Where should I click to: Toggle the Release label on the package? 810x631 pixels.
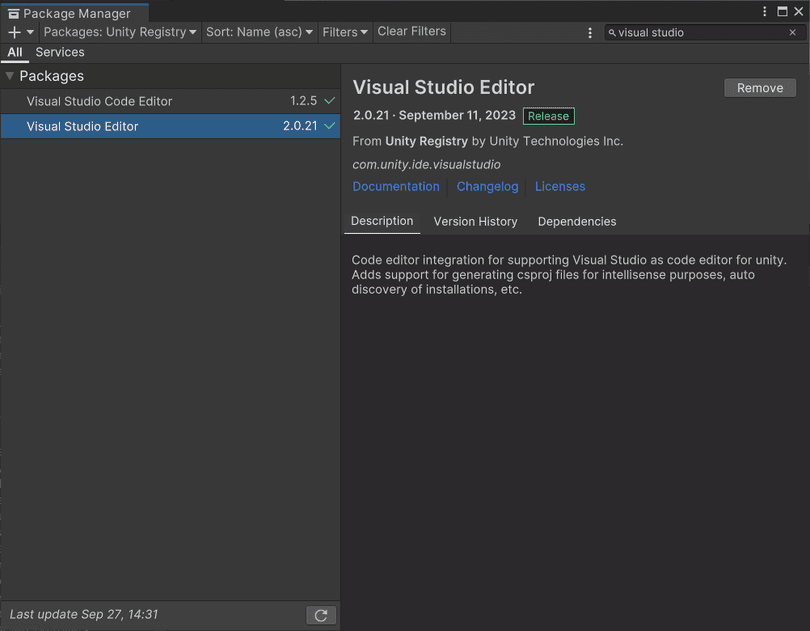(x=548, y=116)
